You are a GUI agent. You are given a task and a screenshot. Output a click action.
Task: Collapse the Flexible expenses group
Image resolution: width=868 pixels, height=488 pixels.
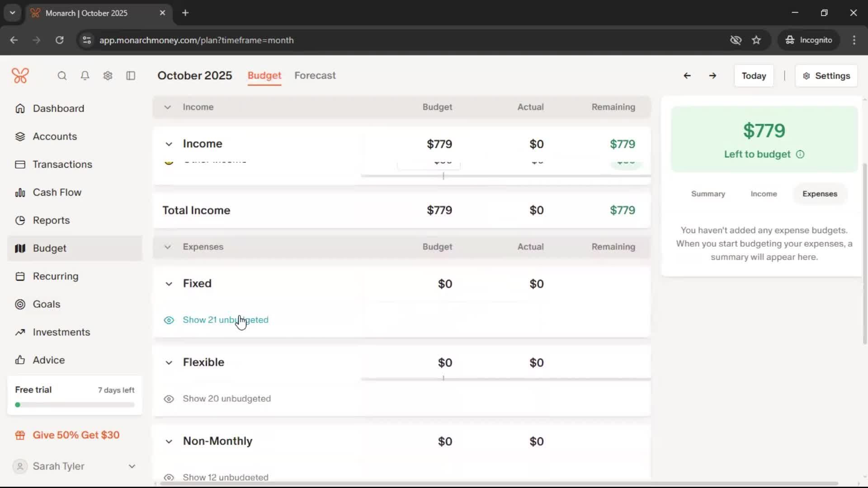coord(169,362)
